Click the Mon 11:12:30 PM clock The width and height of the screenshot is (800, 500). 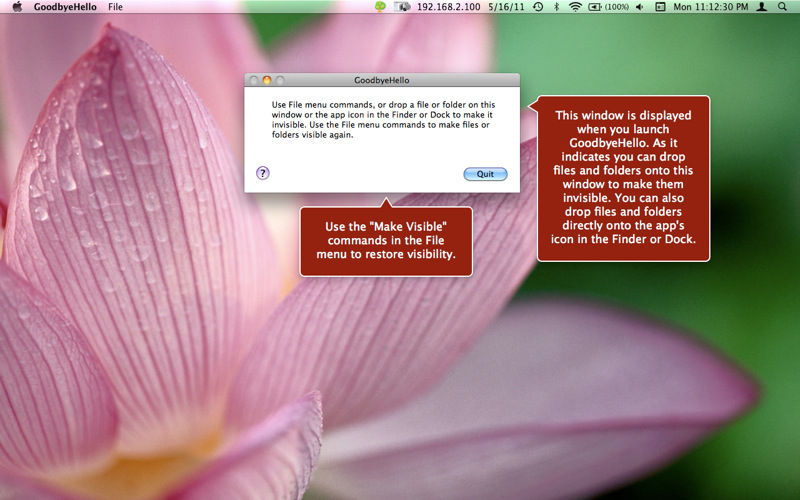click(x=711, y=7)
